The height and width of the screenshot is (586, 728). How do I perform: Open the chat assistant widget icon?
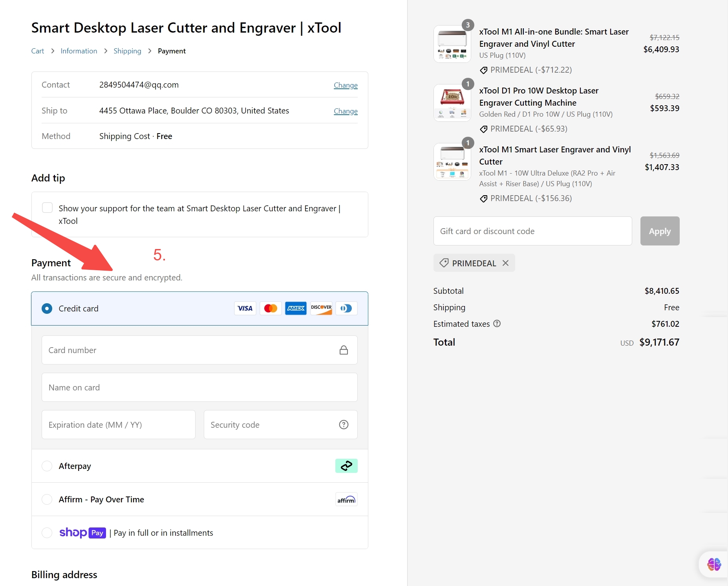click(714, 564)
